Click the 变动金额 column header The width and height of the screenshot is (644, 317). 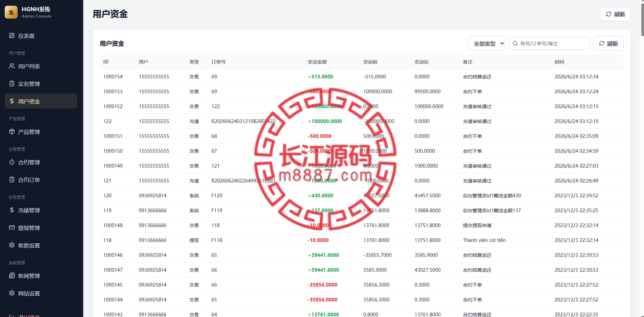coord(317,62)
